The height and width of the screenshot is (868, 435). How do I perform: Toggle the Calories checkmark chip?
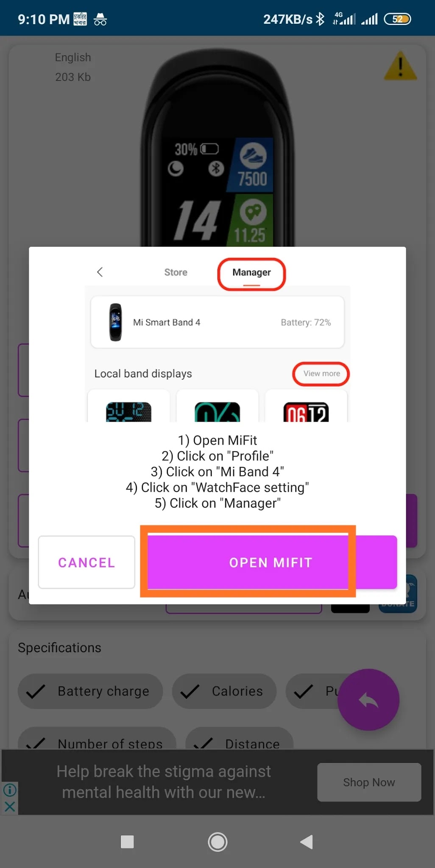click(x=224, y=691)
